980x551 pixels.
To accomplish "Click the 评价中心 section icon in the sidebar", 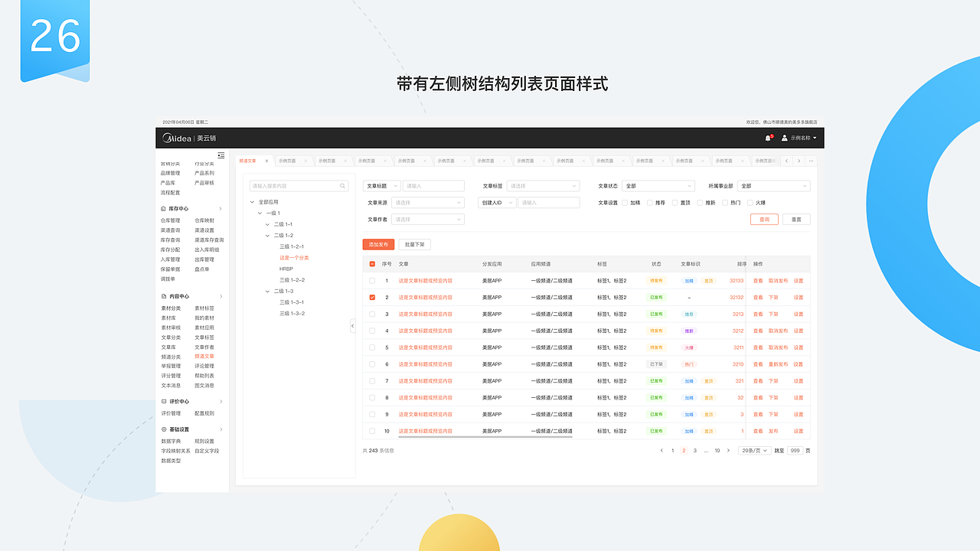I will [162, 400].
